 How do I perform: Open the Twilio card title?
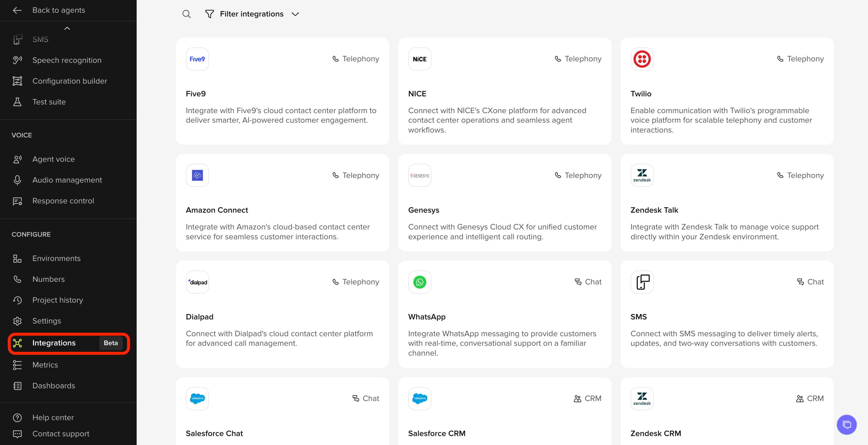641,93
